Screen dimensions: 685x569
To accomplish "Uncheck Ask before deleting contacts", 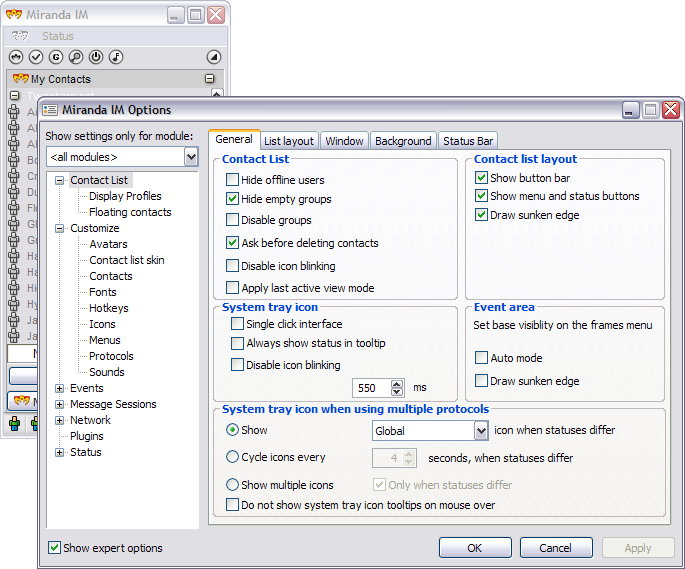I will pos(232,243).
